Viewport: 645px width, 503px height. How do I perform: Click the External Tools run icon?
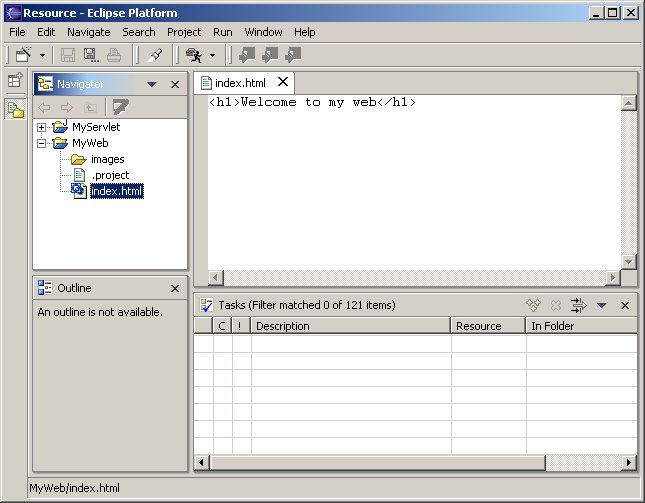[x=194, y=55]
